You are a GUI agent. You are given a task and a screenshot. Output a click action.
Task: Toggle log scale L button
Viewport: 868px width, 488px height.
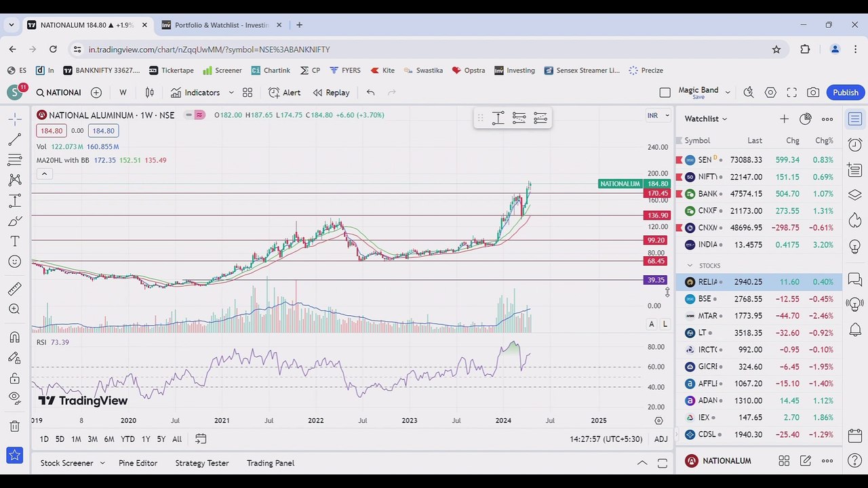(x=665, y=324)
